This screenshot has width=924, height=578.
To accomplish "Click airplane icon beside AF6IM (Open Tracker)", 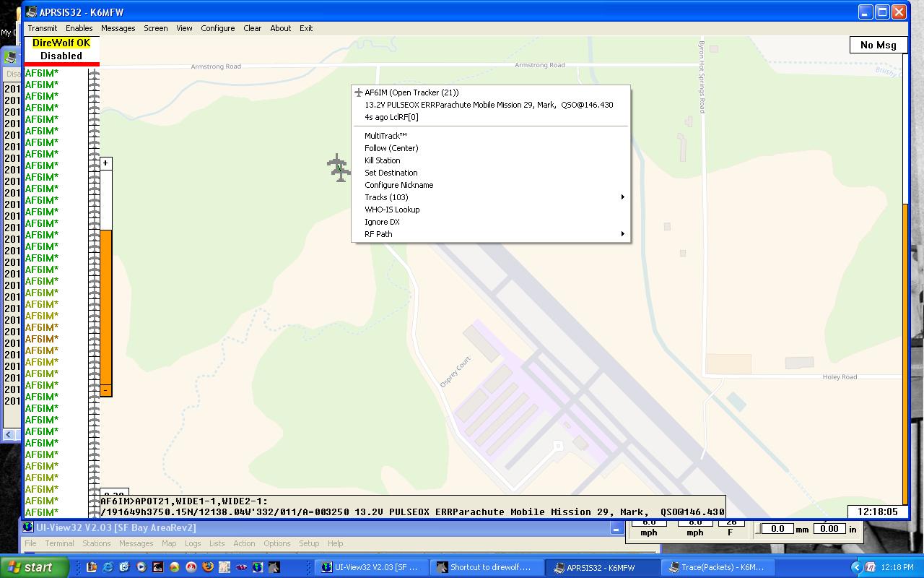I will 358,92.
